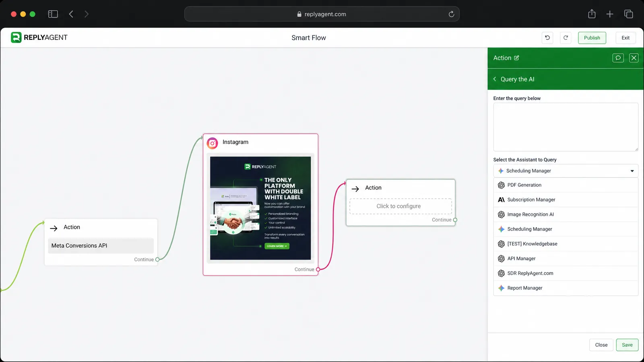Viewport: 644px width, 362px height.
Task: Choose Subscription Manager assistant
Action: pyautogui.click(x=566, y=200)
